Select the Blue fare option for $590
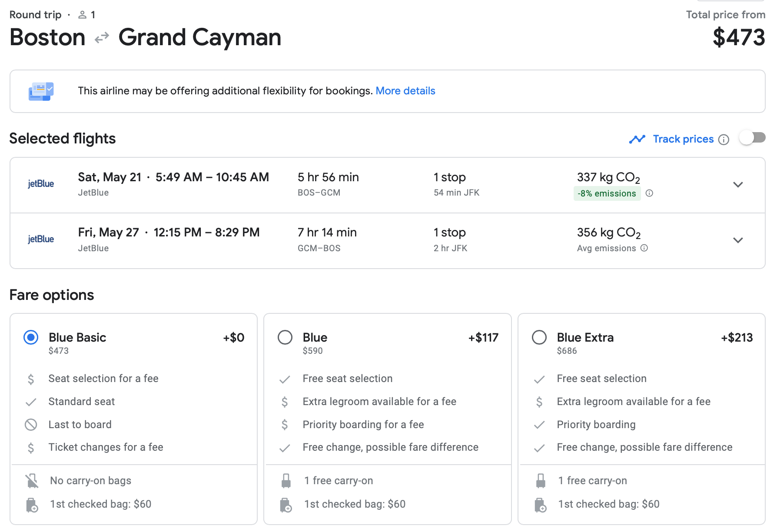Viewport: 777px width, 532px height. tap(285, 338)
